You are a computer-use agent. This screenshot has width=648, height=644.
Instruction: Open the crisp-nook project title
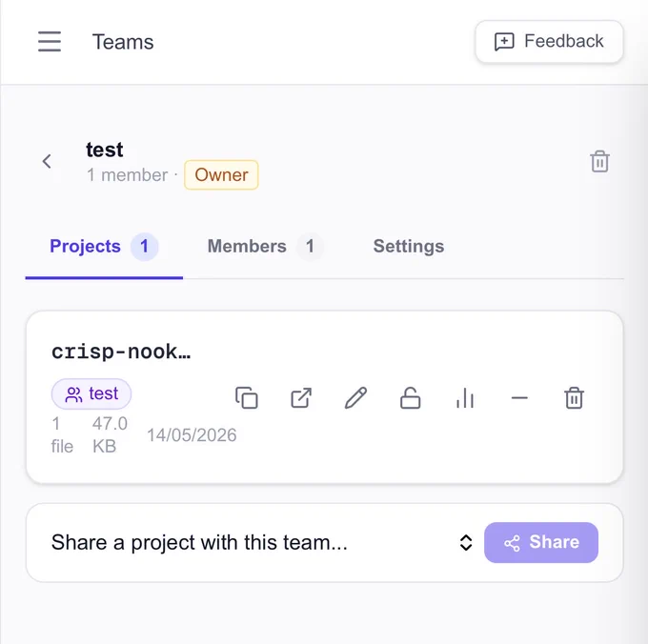(121, 352)
